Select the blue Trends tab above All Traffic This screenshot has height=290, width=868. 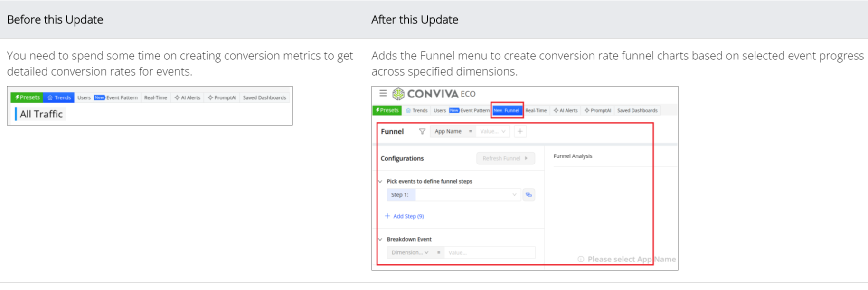(59, 97)
